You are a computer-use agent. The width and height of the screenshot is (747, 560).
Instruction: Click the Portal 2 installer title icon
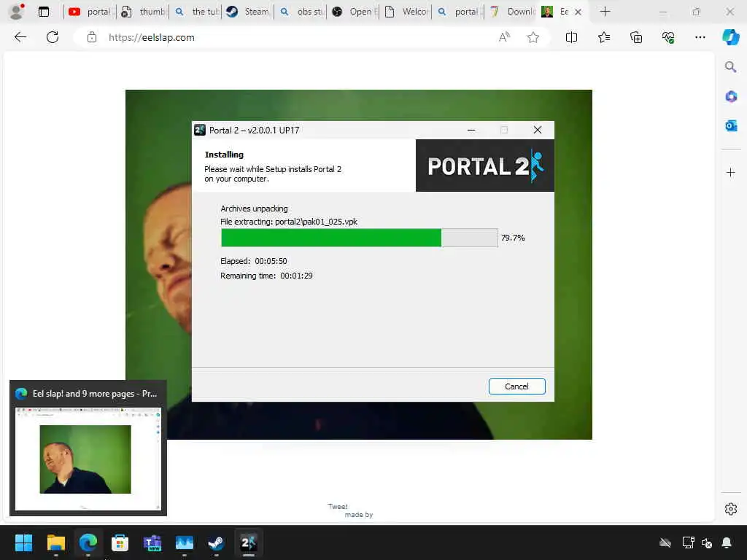pyautogui.click(x=200, y=130)
